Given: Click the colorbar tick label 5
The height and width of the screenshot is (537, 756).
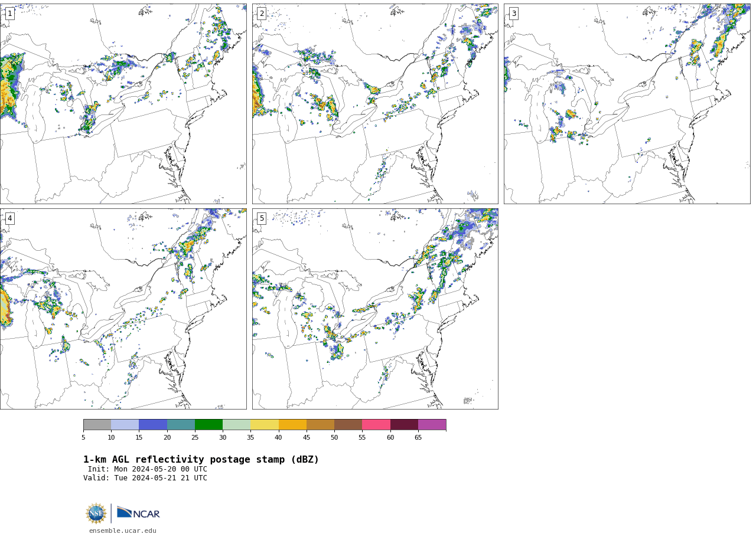Looking at the screenshot, I should pyautogui.click(x=83, y=438).
